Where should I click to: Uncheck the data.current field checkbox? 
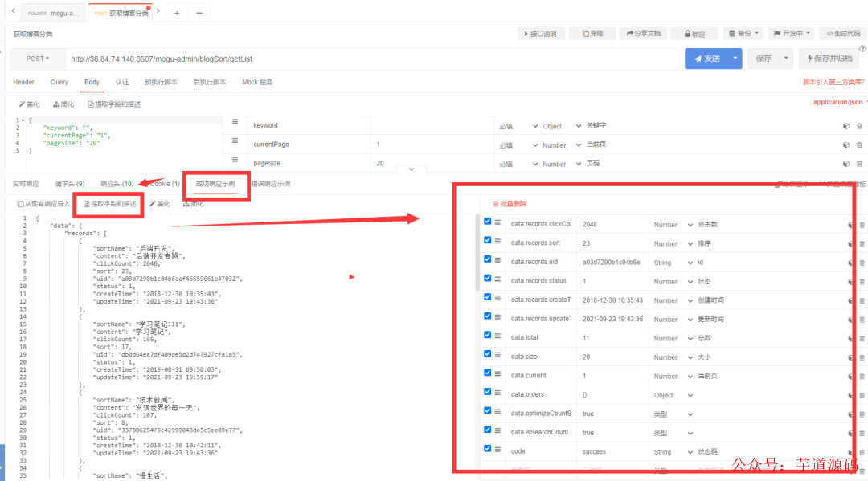pyautogui.click(x=488, y=373)
